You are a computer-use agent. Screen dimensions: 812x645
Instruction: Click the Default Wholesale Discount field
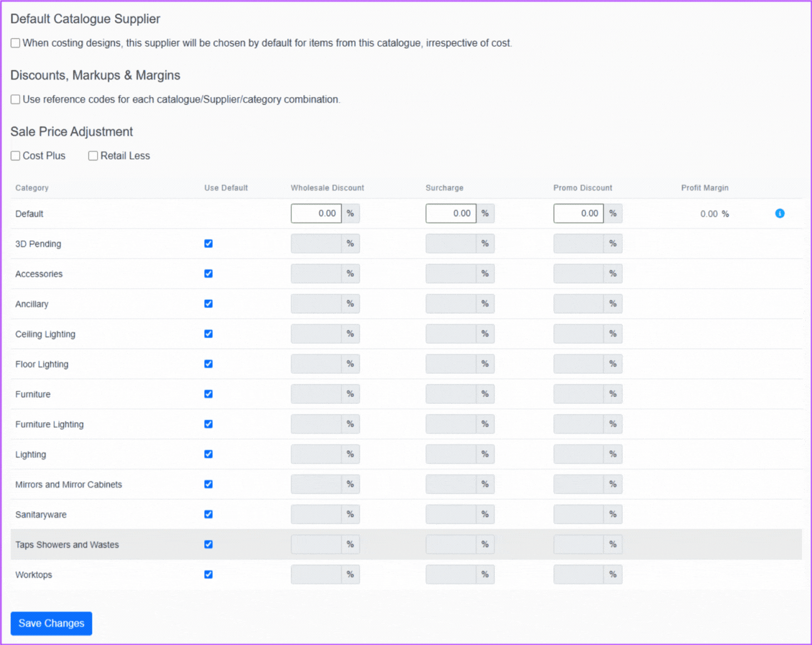coord(316,214)
